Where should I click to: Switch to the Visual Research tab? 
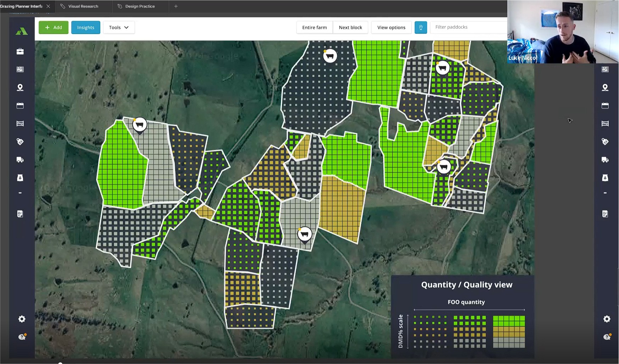tap(83, 6)
